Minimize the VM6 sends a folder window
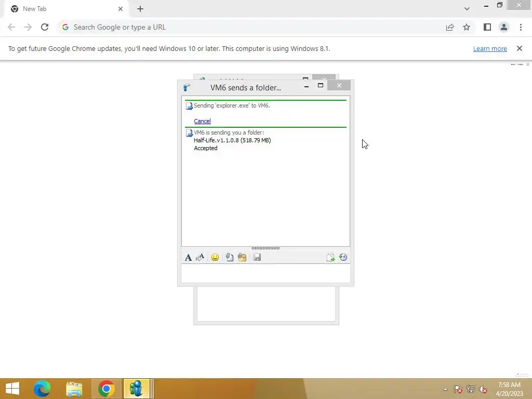 coord(307,86)
